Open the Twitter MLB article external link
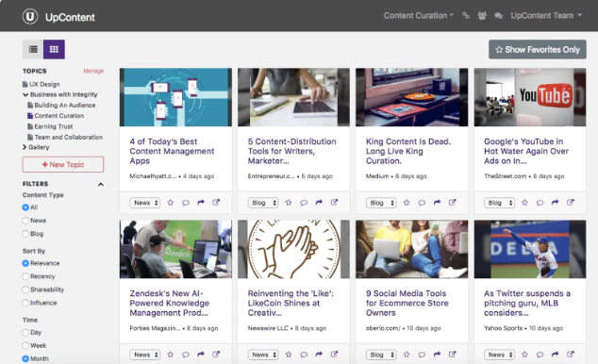 570,355
